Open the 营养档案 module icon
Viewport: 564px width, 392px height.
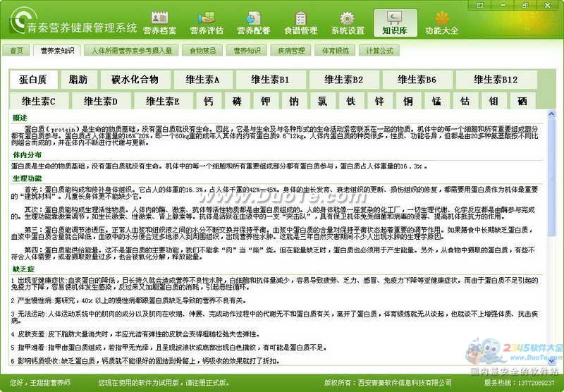click(x=160, y=23)
